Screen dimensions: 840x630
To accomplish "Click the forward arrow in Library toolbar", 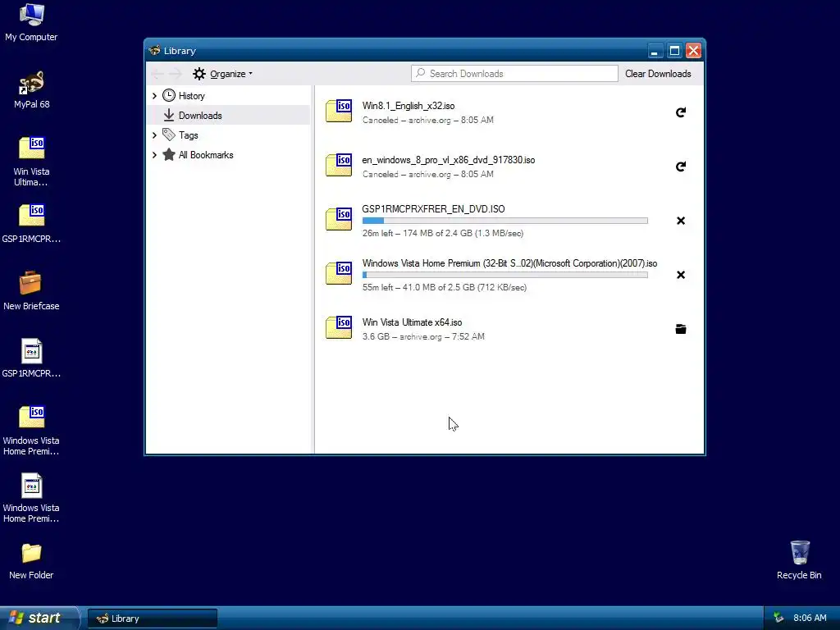I will tap(176, 74).
